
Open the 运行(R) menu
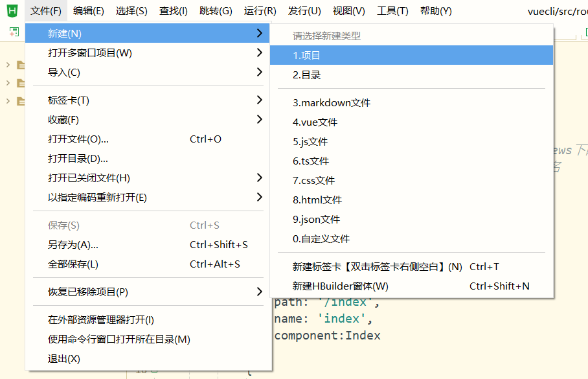260,11
